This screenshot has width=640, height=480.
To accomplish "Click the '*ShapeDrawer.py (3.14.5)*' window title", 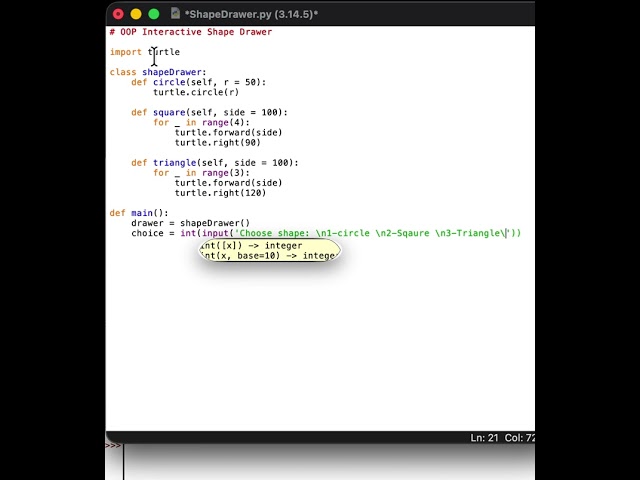I will tap(251, 14).
